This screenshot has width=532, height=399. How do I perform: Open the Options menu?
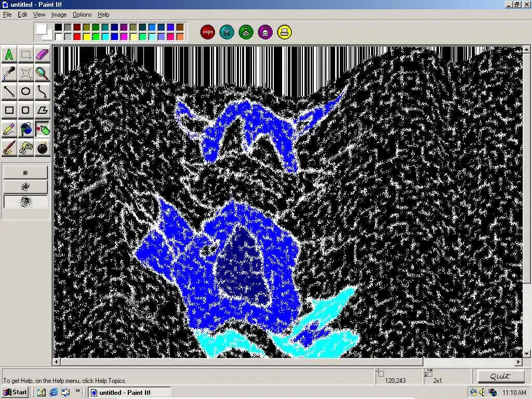point(82,15)
